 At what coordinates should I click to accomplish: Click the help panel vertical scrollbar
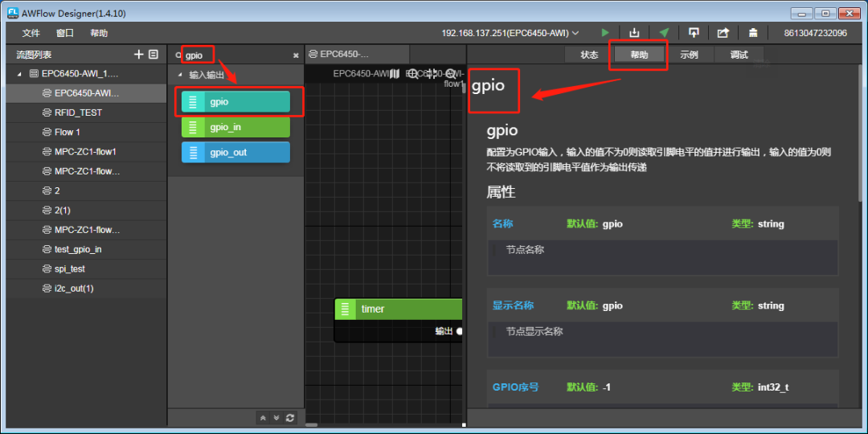point(860,134)
